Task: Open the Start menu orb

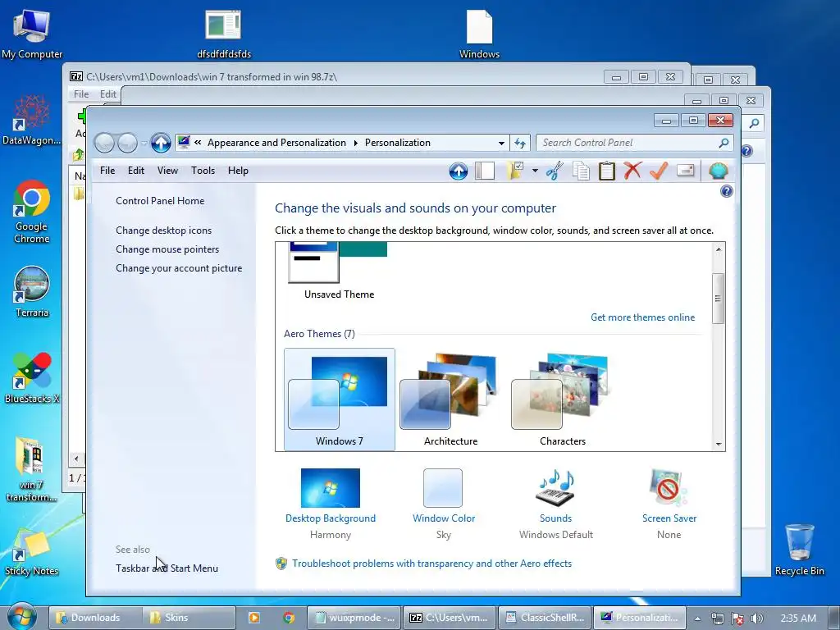Action: 22,617
